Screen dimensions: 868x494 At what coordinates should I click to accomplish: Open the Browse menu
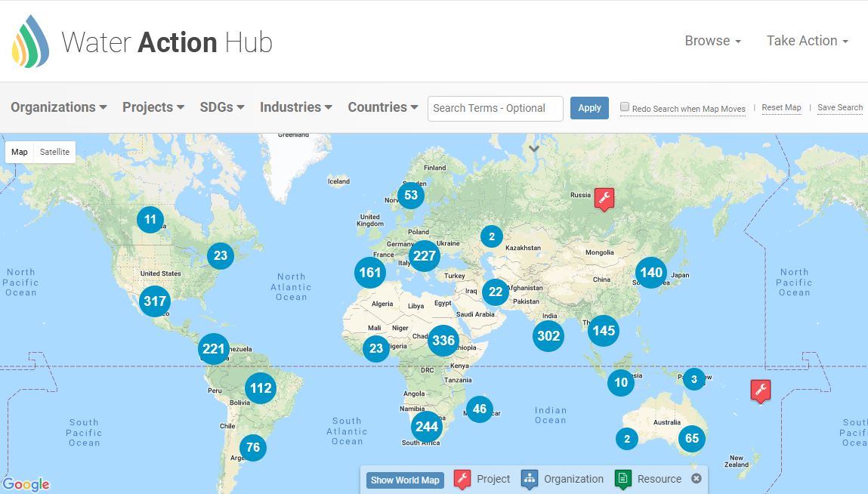(x=713, y=41)
